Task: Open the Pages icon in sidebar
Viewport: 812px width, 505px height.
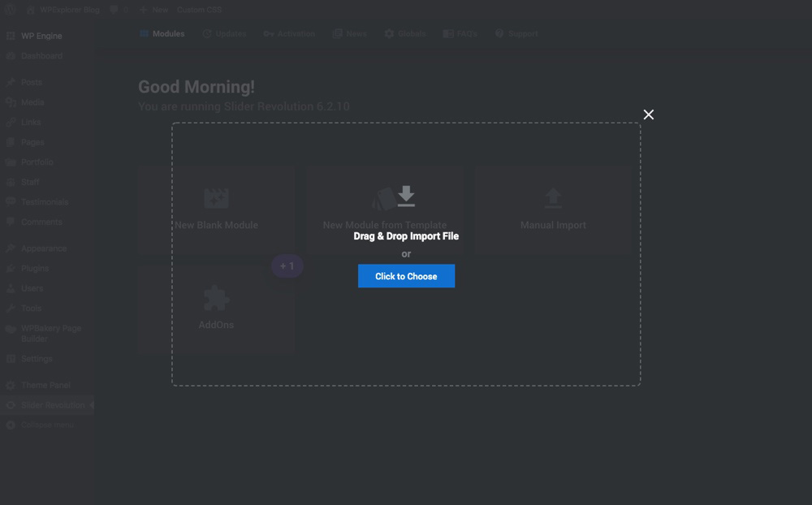Action: (x=11, y=142)
